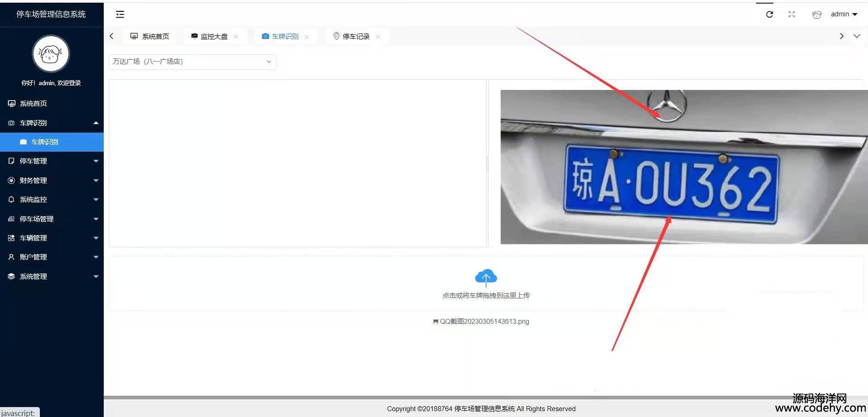Open the tab options down chevron
The height and width of the screenshot is (417, 868).
click(857, 36)
